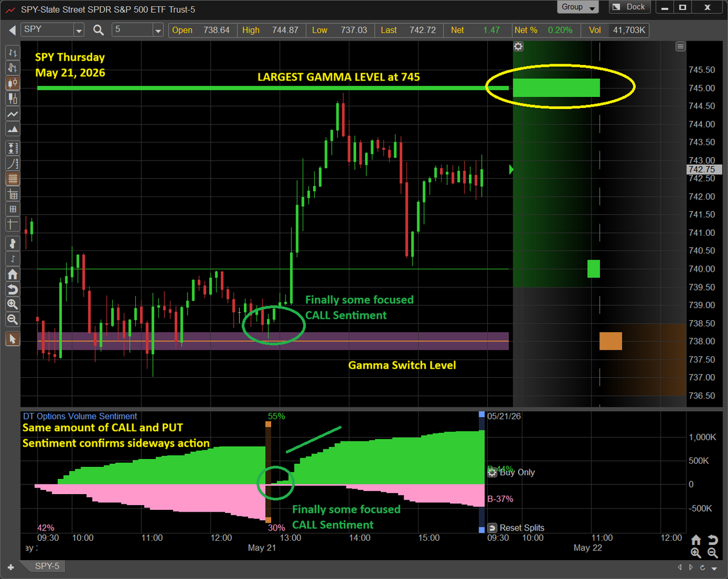
Task: Click the orange gamma bar at 738
Action: click(x=611, y=341)
